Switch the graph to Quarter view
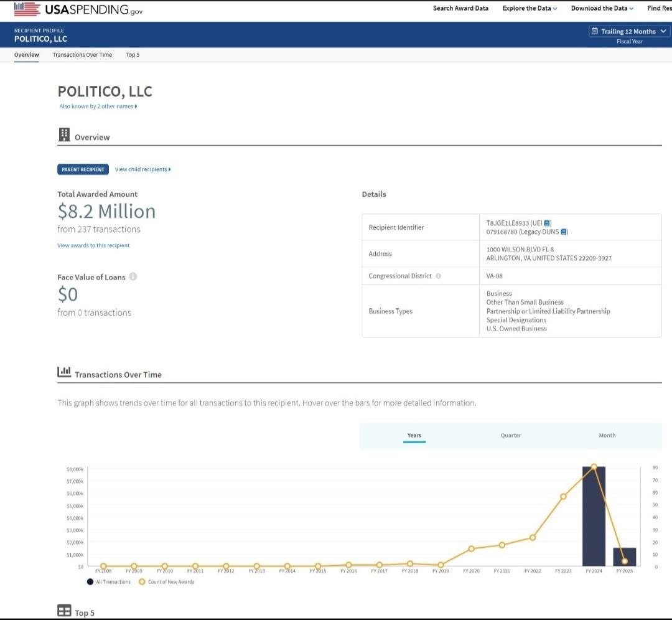 (510, 436)
